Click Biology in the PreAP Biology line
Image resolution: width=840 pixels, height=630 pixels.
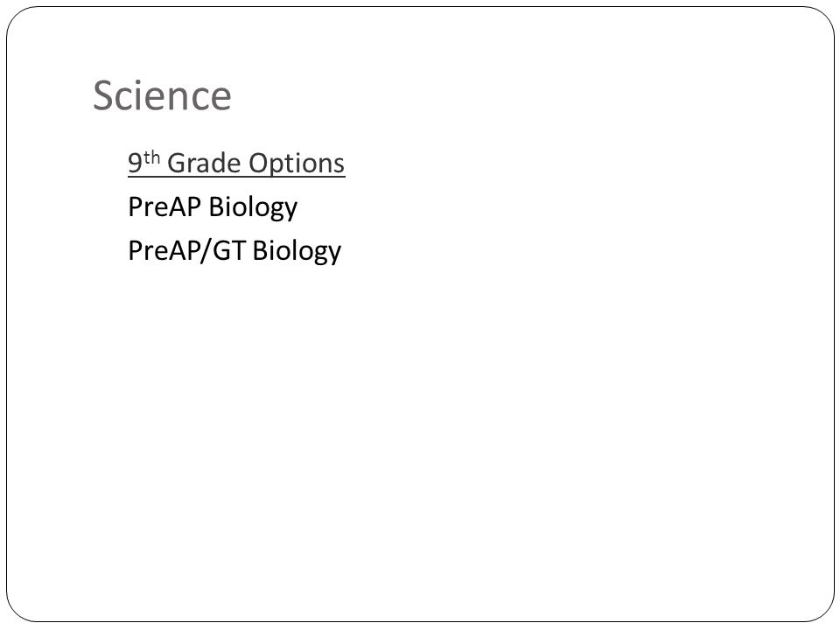pos(253,207)
